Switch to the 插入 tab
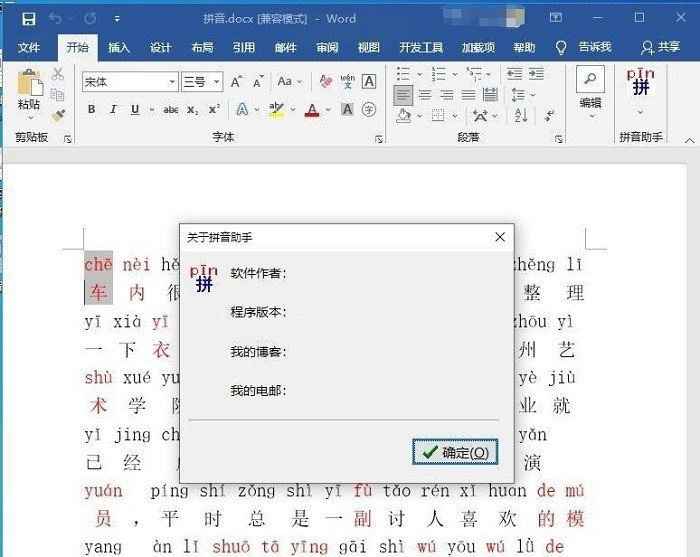700x557 pixels. pyautogui.click(x=119, y=47)
